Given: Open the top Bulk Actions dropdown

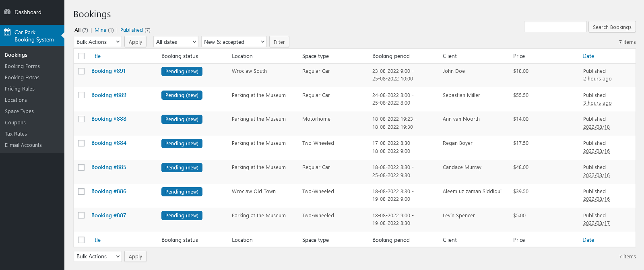Looking at the screenshot, I should coord(98,42).
